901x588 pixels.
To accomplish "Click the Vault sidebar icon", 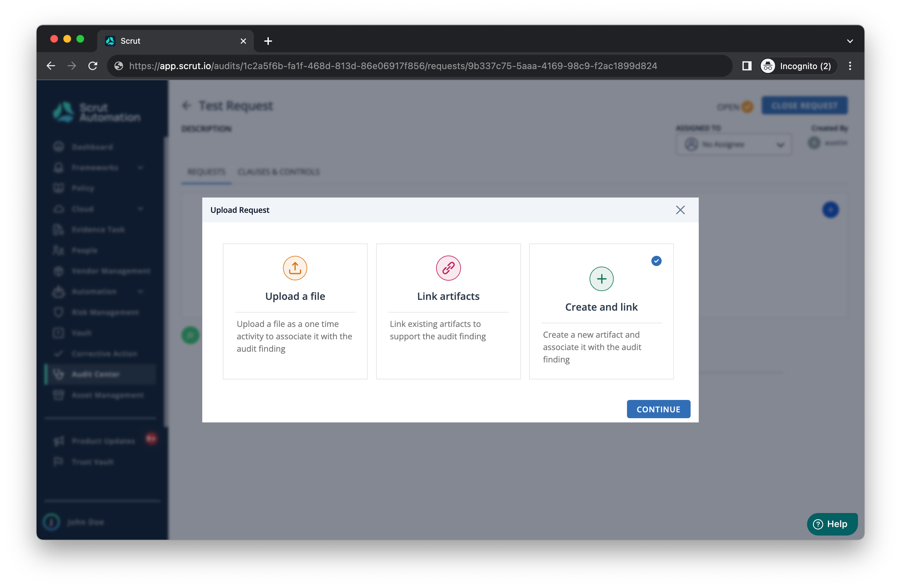I will click(58, 333).
